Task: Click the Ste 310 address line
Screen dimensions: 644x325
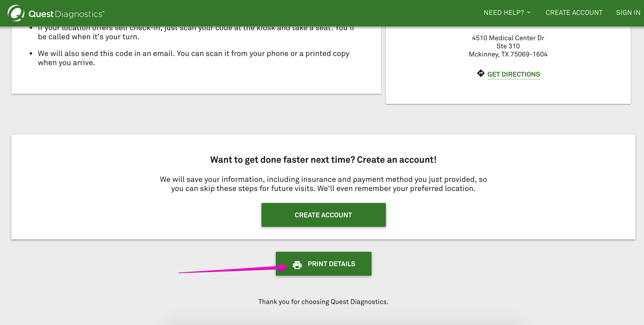Action: [508, 46]
